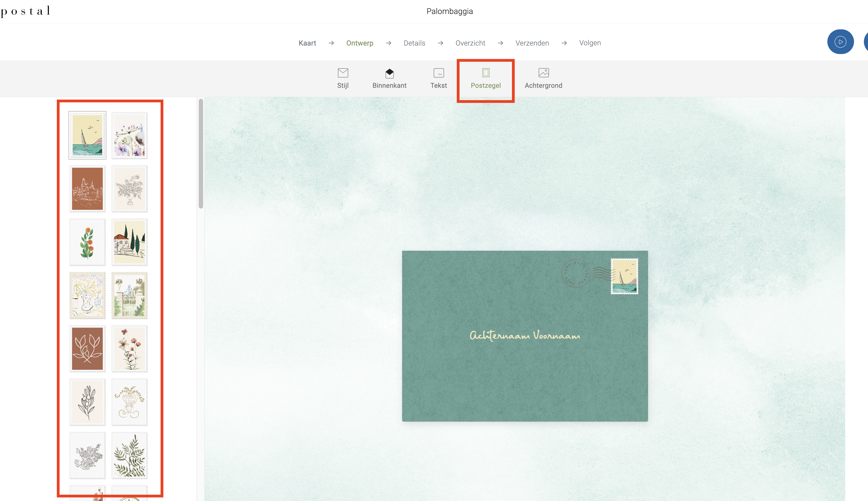The height and width of the screenshot is (501, 868).
Task: Open the Tekst tool
Action: click(x=438, y=79)
